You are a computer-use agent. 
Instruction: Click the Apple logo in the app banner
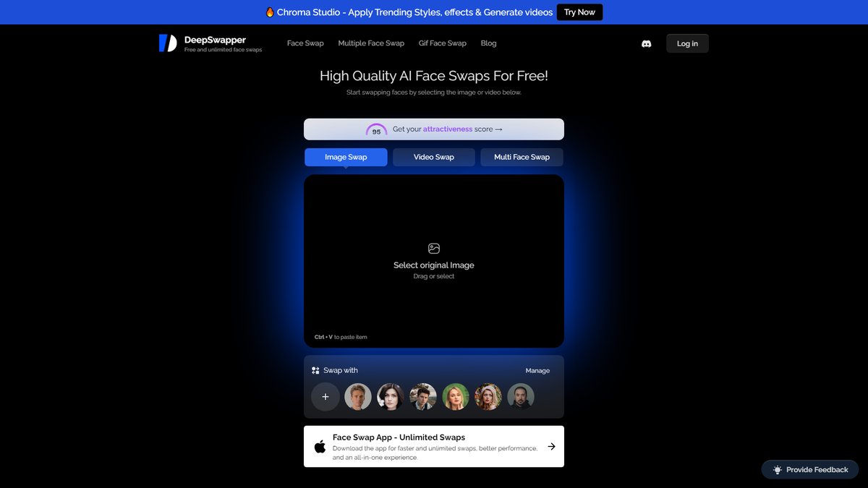(320, 446)
